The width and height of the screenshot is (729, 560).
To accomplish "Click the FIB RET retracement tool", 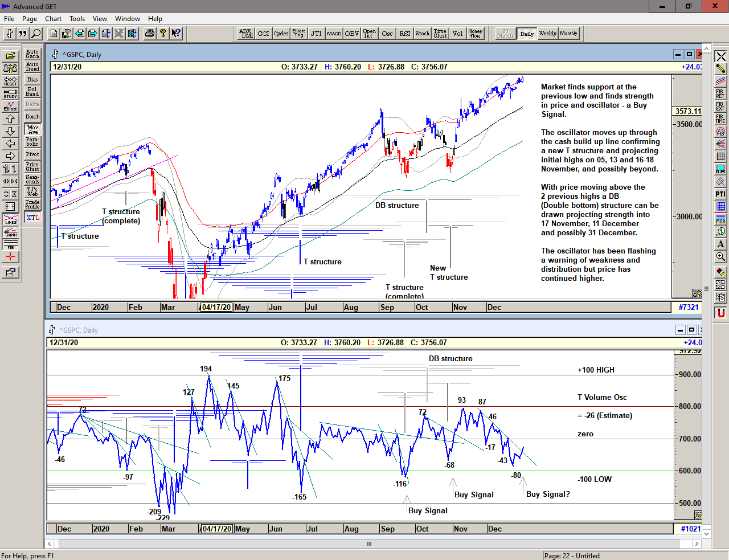I will (x=720, y=94).
